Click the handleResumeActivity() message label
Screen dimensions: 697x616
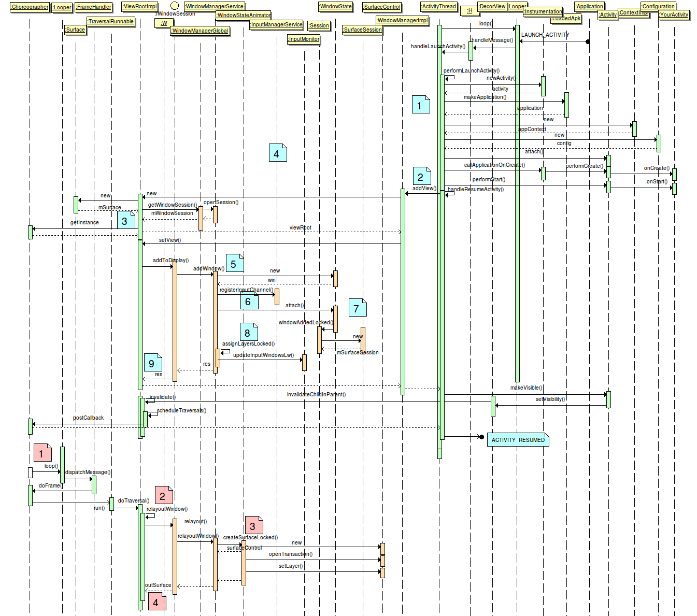coord(476,190)
